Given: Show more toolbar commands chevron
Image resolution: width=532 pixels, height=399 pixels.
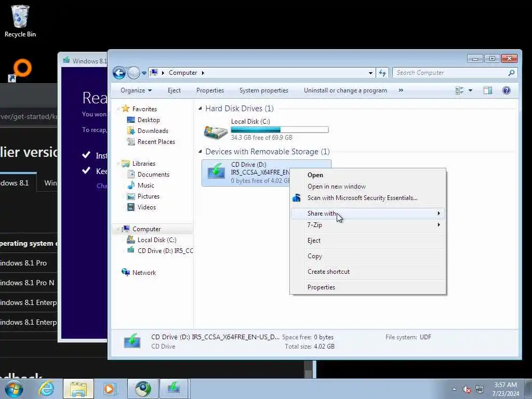Looking at the screenshot, I should 401,90.
